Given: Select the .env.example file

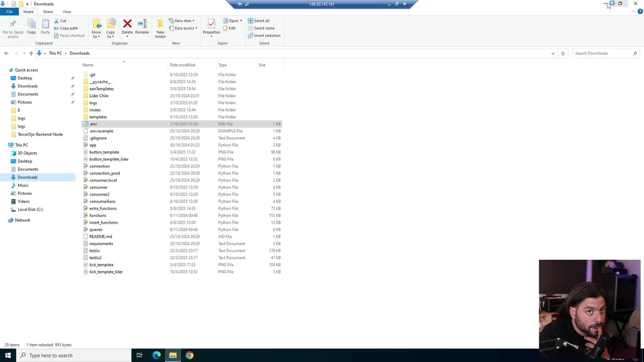Looking at the screenshot, I should tap(101, 131).
